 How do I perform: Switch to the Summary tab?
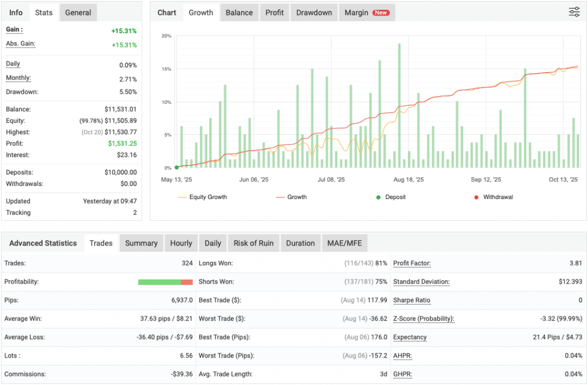(141, 243)
